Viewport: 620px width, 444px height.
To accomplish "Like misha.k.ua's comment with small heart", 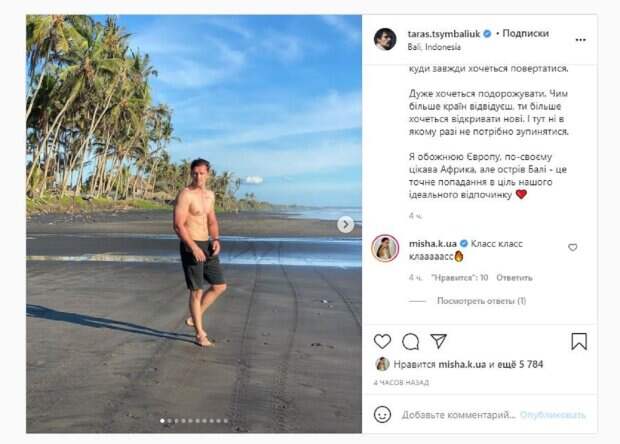I will point(573,247).
